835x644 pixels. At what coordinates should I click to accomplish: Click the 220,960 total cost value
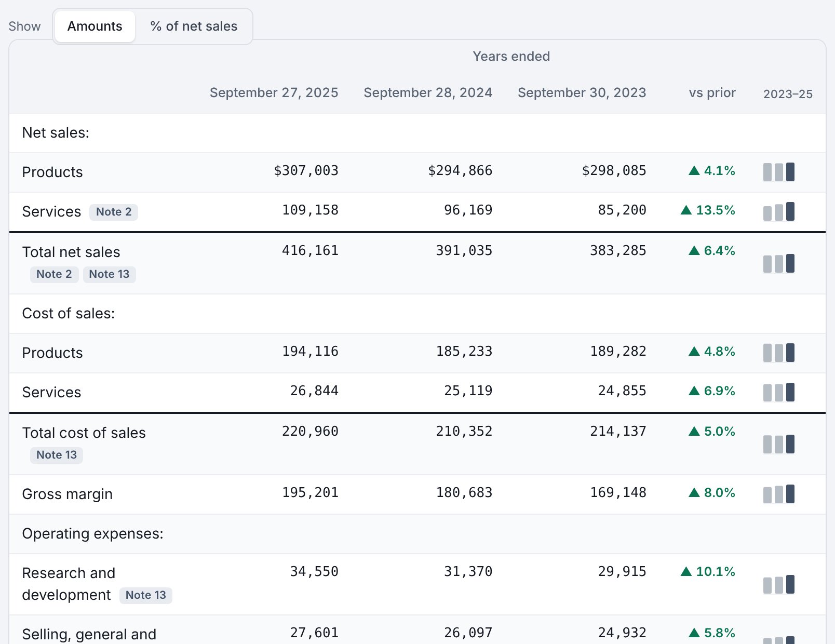pyautogui.click(x=310, y=432)
